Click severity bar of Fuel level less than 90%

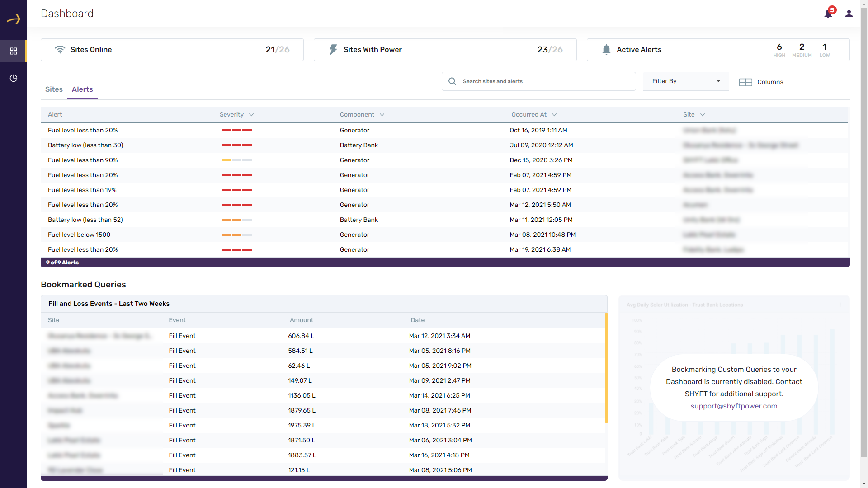tap(236, 160)
